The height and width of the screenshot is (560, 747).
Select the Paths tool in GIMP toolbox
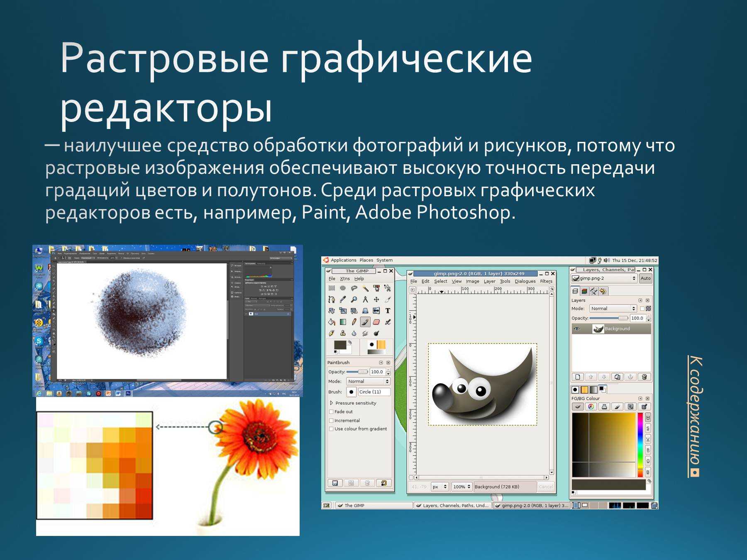(332, 299)
